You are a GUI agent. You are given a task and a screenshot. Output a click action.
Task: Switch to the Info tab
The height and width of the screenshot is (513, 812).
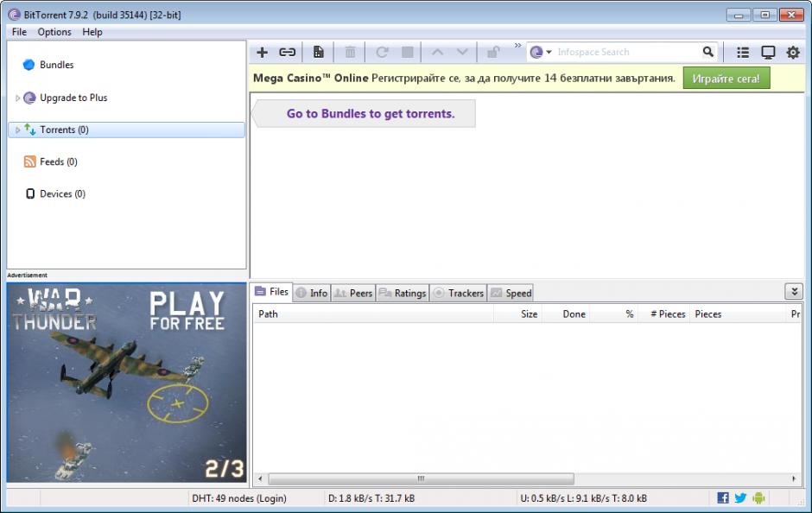point(312,293)
